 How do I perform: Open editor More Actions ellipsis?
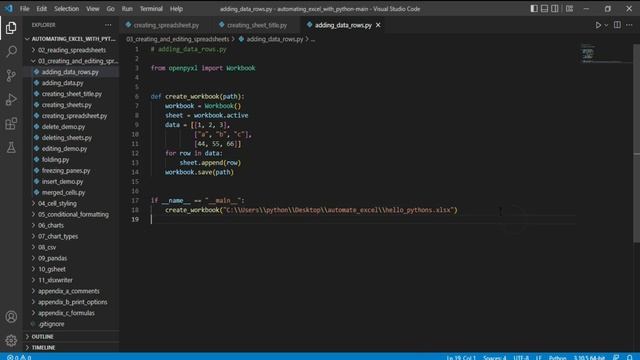point(629,25)
